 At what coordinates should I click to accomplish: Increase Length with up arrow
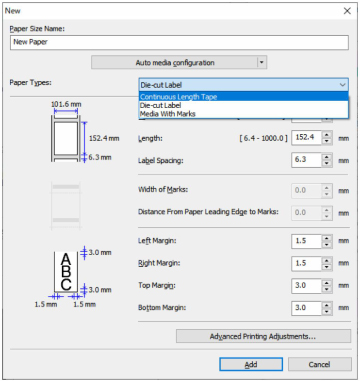click(x=327, y=134)
